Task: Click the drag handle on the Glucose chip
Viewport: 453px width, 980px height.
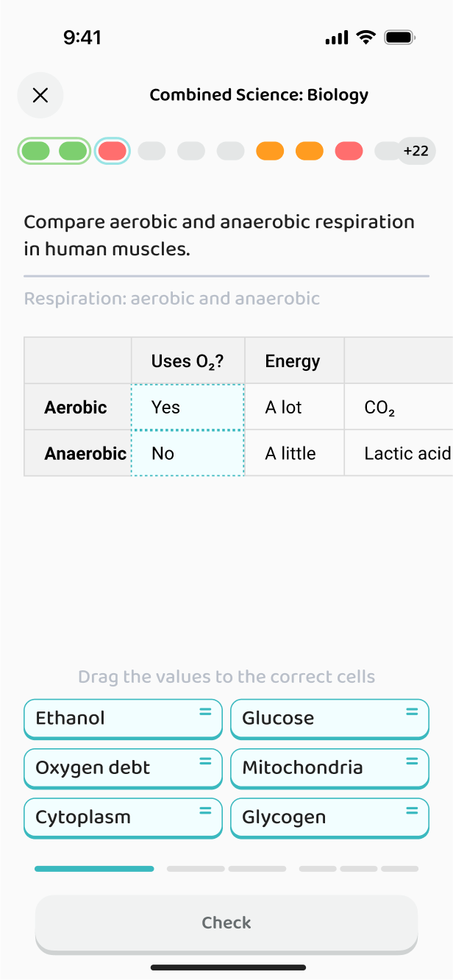Action: point(412,711)
